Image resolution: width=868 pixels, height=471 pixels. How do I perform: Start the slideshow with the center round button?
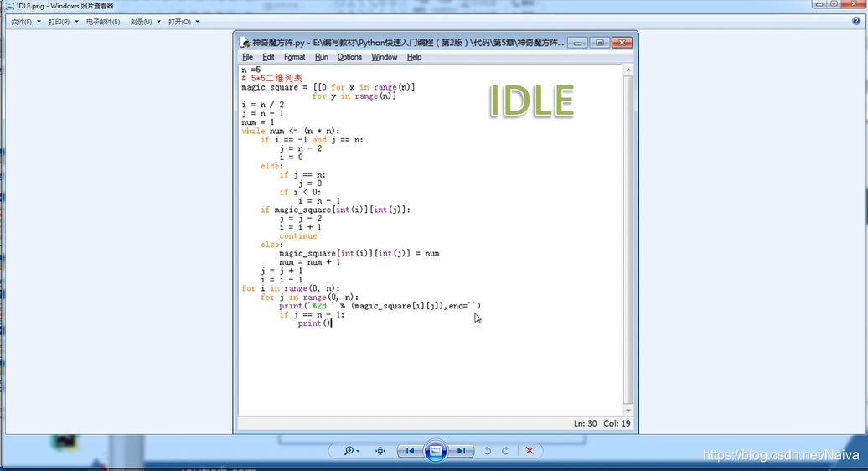436,451
